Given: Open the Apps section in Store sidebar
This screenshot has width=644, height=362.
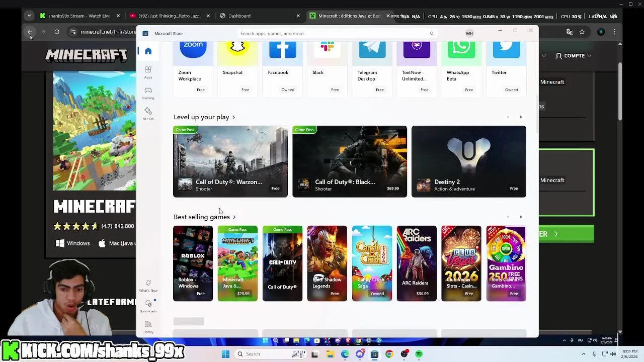Looking at the screenshot, I should point(148,72).
